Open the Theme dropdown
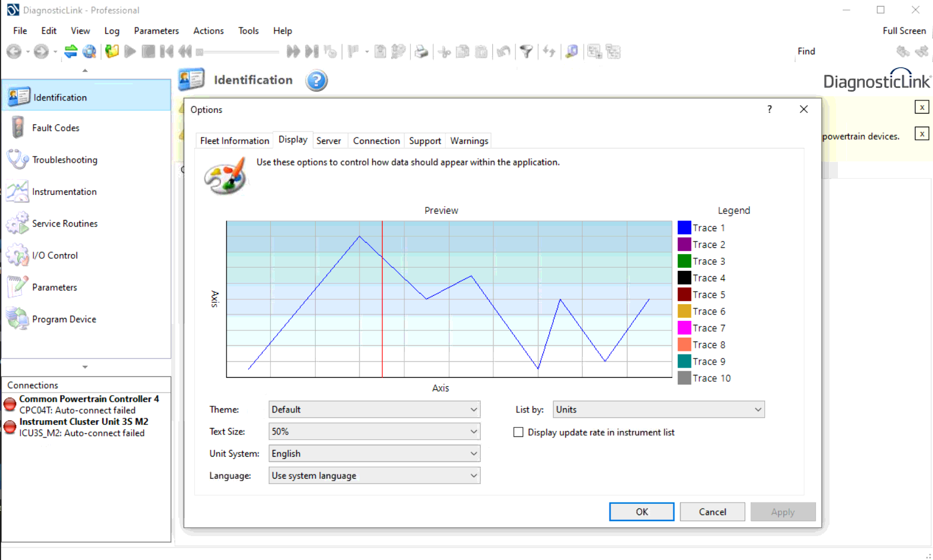 point(374,409)
